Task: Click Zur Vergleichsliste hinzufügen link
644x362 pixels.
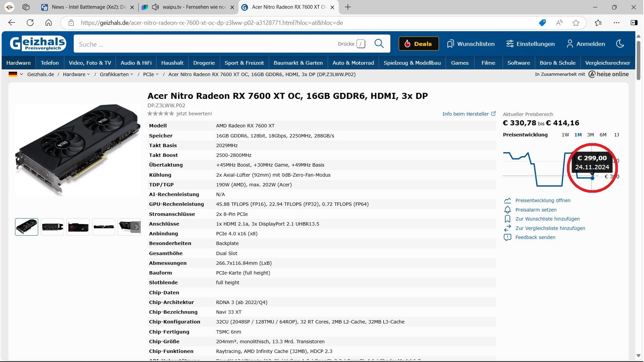Action: [x=550, y=228]
